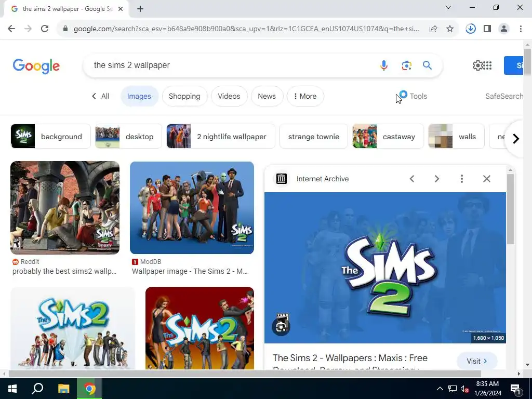Open the Chrome profile avatar
The width and height of the screenshot is (532, 399).
point(504,29)
